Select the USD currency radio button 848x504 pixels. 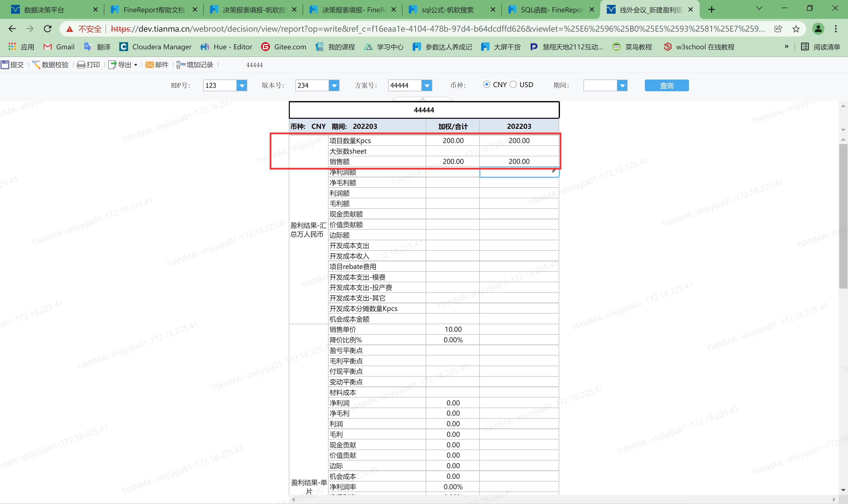(x=513, y=85)
